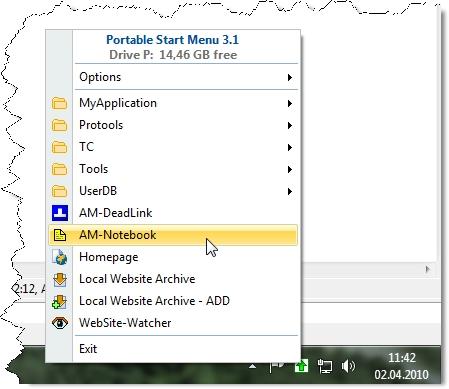Click the Protools folder icon

point(60,125)
